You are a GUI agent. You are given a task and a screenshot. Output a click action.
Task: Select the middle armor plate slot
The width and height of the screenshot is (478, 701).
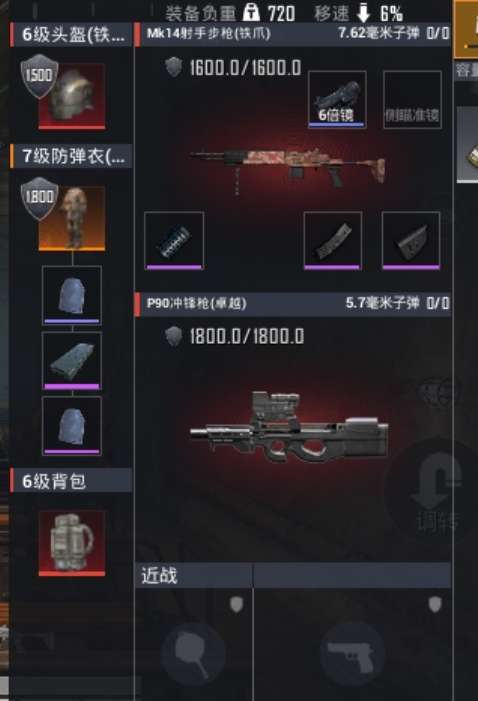click(72, 361)
